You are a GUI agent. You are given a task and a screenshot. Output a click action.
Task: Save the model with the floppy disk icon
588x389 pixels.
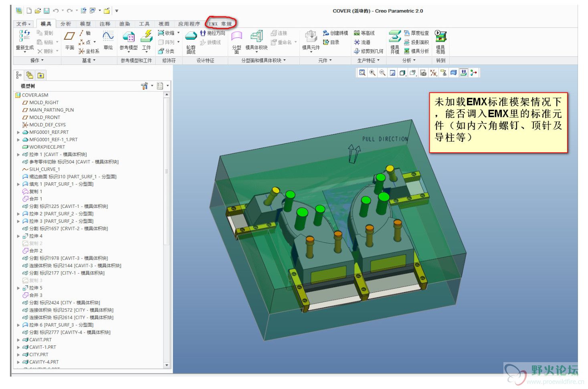[x=46, y=11]
